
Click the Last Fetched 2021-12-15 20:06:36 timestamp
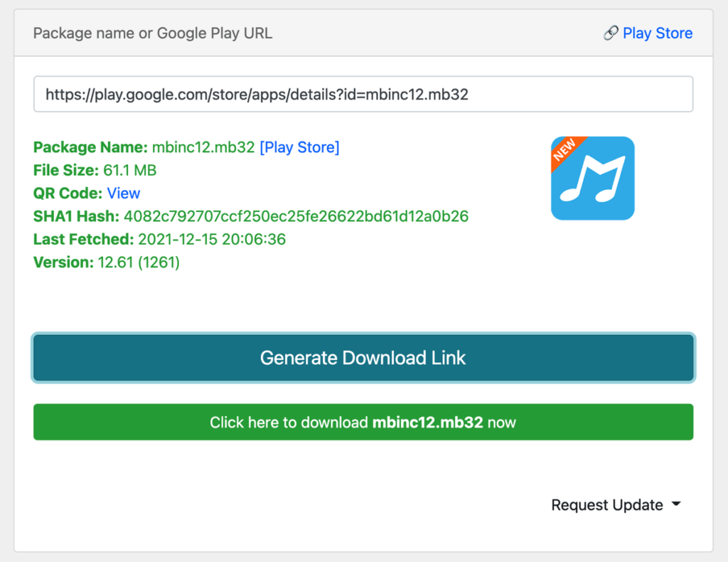[x=212, y=239]
